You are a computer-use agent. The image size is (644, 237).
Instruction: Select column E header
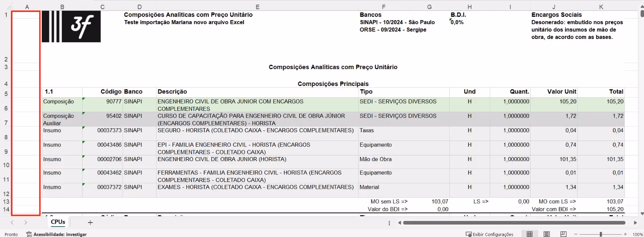pyautogui.click(x=258, y=7)
